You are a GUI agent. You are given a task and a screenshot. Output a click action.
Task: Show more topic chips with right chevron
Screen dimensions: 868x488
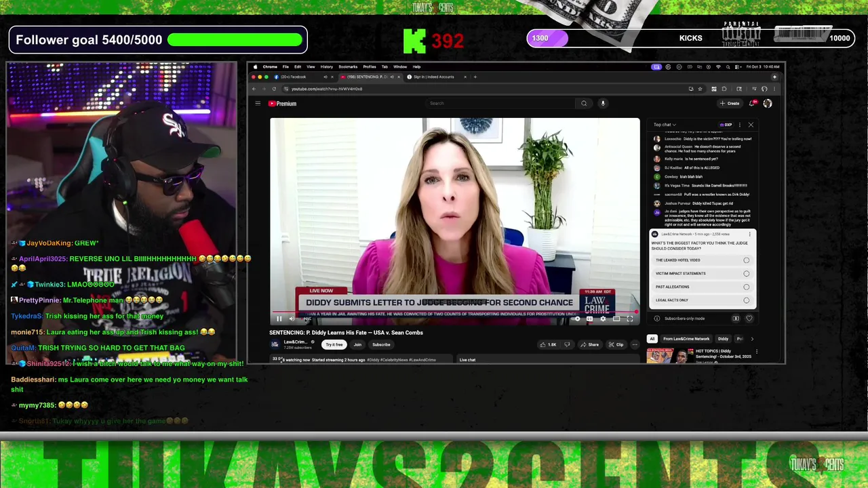pyautogui.click(x=751, y=339)
